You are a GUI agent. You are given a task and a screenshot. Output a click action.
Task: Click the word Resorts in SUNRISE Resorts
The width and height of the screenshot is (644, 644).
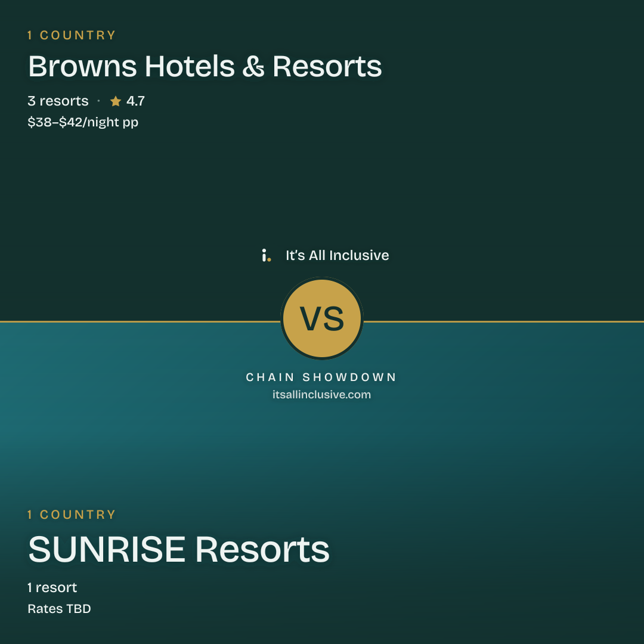click(262, 549)
